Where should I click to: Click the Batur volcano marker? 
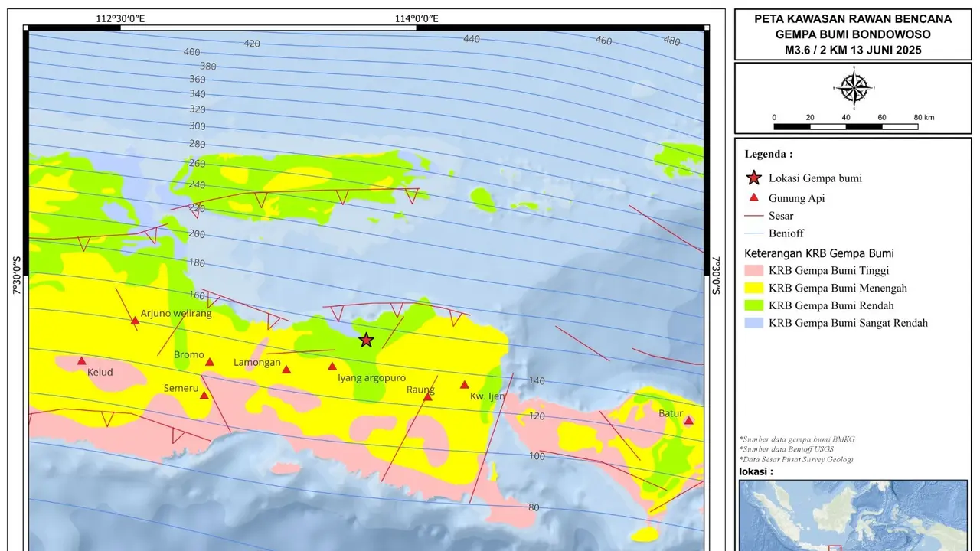(688, 420)
